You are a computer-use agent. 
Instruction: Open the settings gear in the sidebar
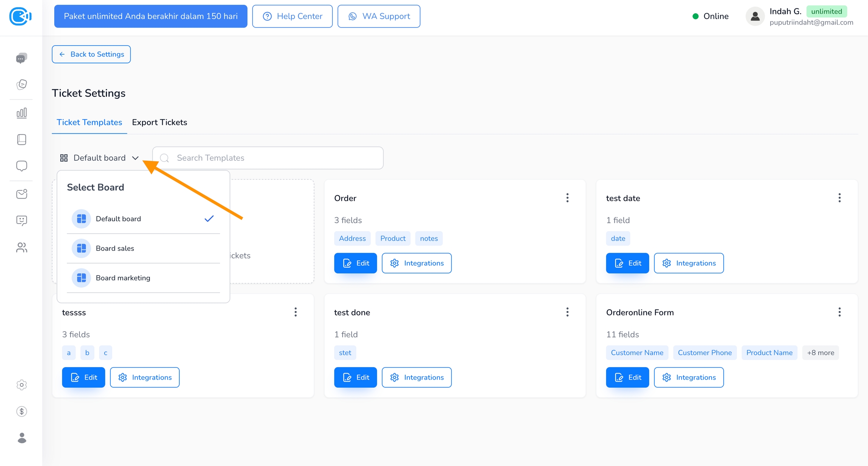tap(21, 385)
